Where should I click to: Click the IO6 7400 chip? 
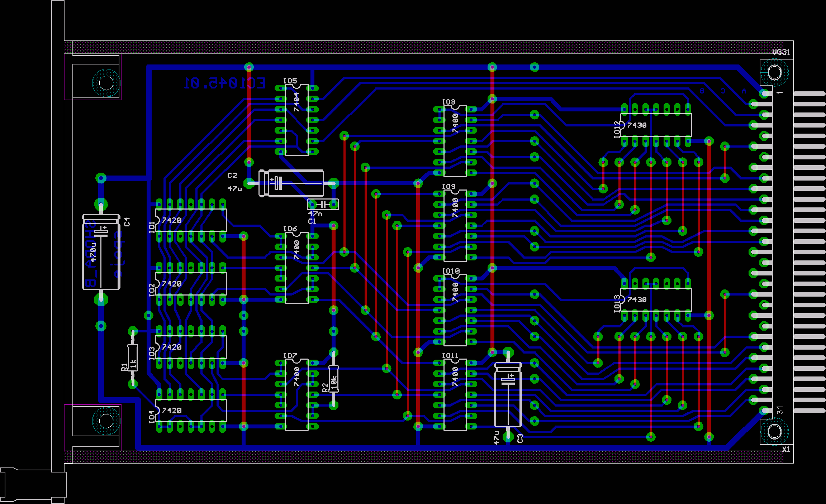coord(296,268)
